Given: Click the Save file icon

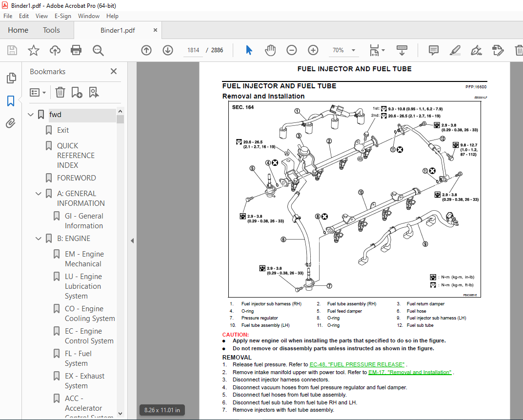Looking at the screenshot, I should pos(12,50).
